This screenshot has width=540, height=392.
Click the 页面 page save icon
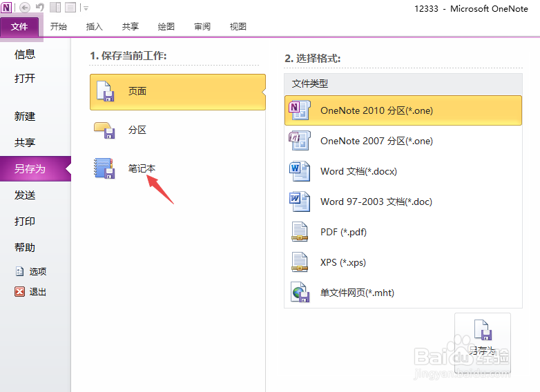(106, 91)
